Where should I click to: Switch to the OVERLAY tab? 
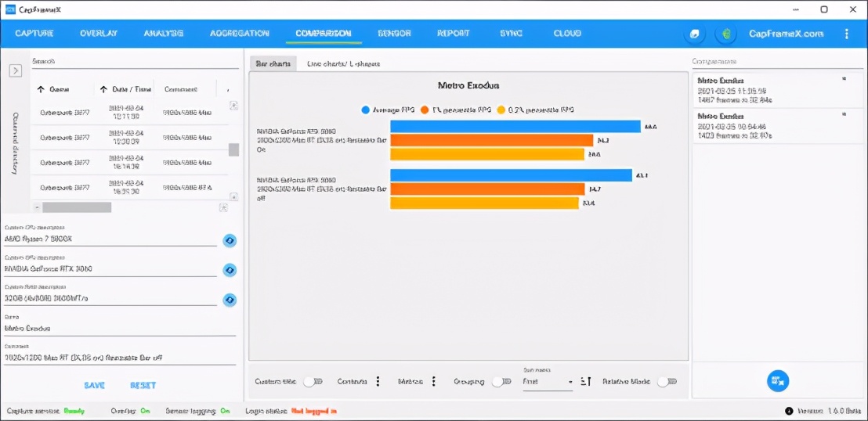99,33
